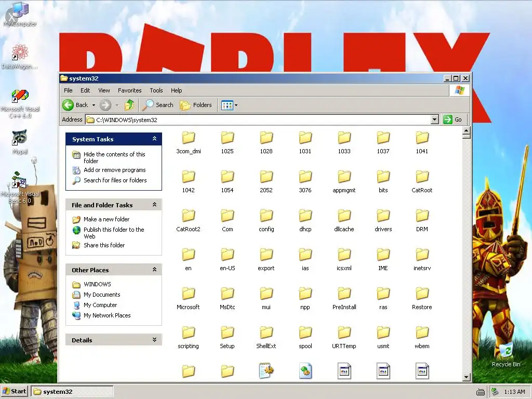The height and width of the screenshot is (399, 532).
Task: Open Search in the toolbar
Action: [158, 105]
